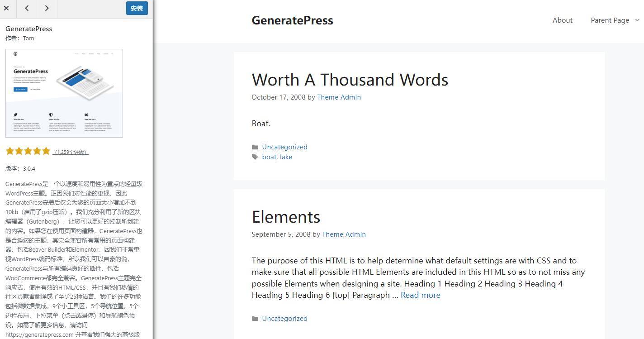Click the GeneratePress site title
The image size is (644, 339).
tap(292, 20)
